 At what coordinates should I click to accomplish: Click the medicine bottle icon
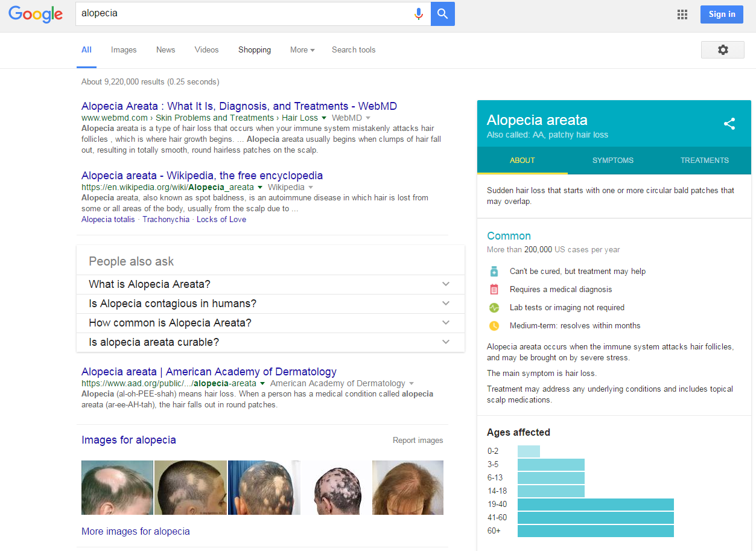tap(494, 271)
